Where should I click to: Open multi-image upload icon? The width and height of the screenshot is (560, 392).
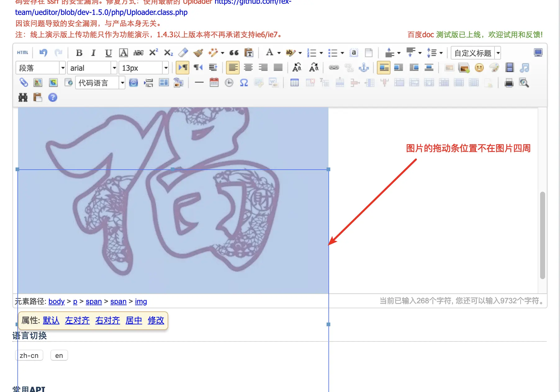[x=464, y=68]
